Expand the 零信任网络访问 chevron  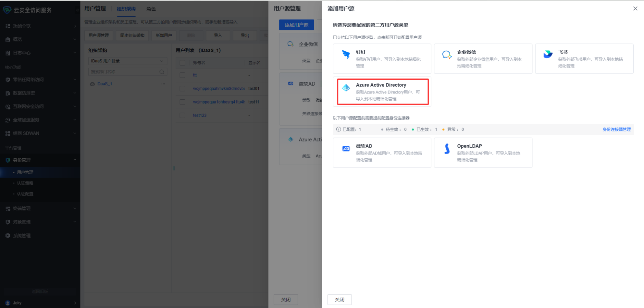coord(75,80)
